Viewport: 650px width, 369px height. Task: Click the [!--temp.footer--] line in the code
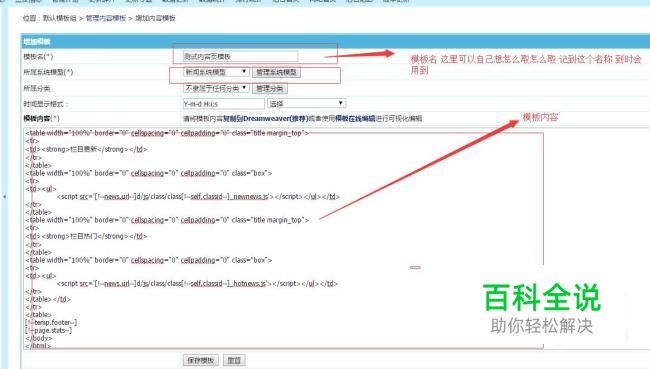click(51, 322)
